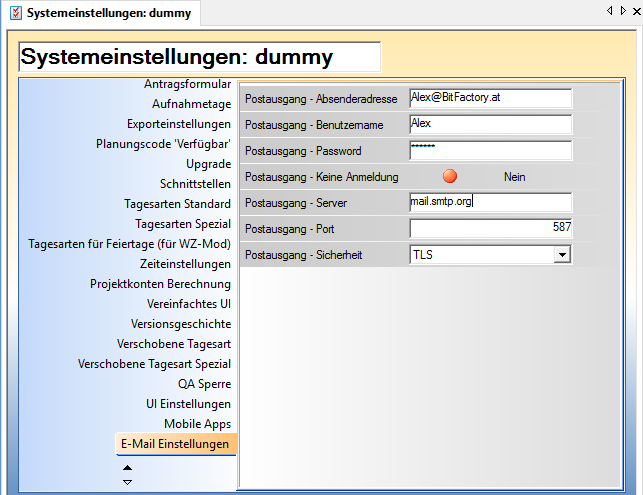This screenshot has width=643, height=495.
Task: Click the Systemeinstellungen: dummy title field
Action: (200, 57)
